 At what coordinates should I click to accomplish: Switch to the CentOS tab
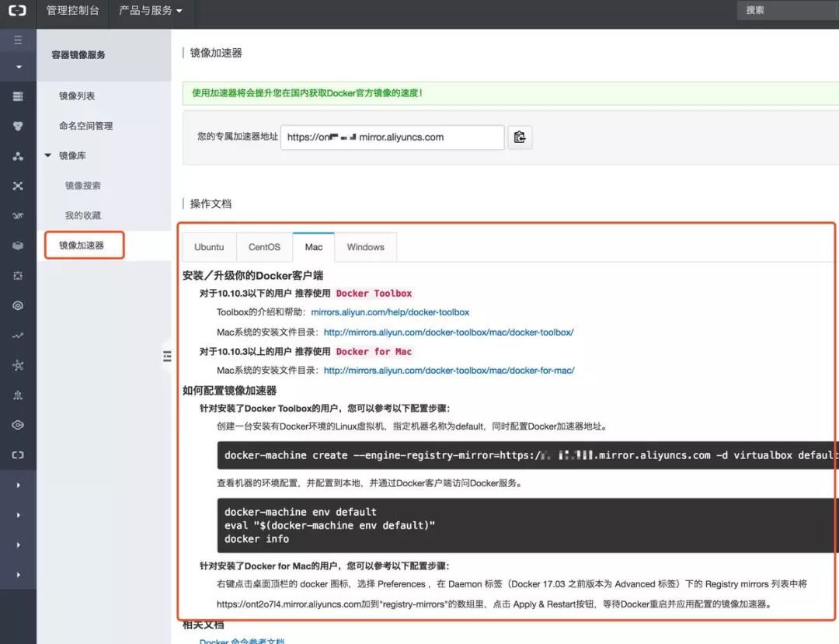click(x=264, y=247)
